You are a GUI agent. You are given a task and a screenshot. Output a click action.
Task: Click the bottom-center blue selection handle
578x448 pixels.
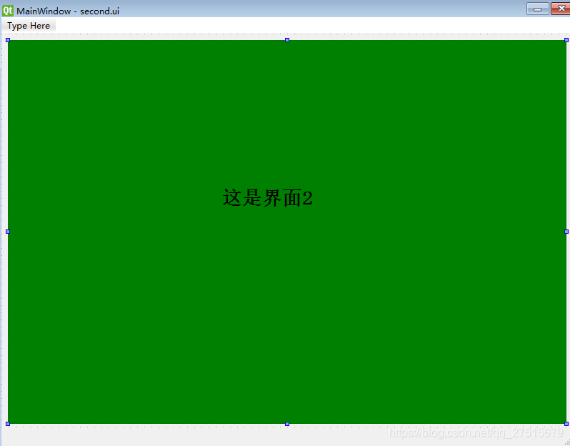click(x=287, y=424)
